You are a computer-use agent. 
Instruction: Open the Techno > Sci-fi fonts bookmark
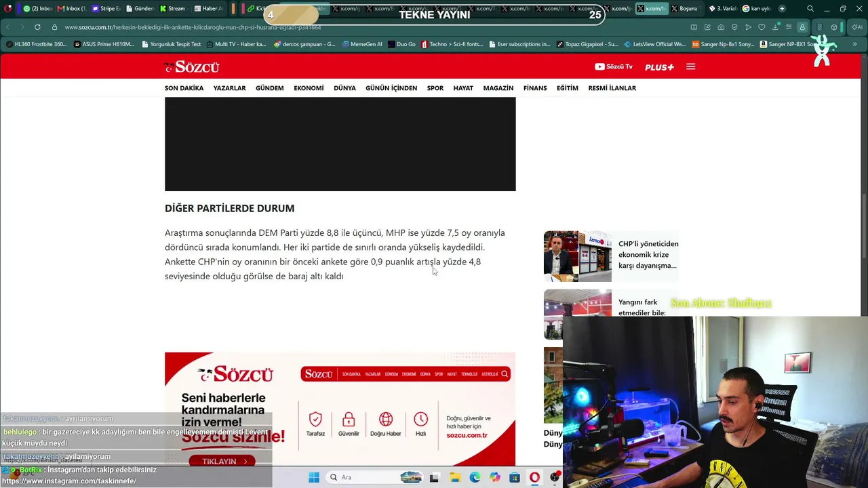pos(452,44)
